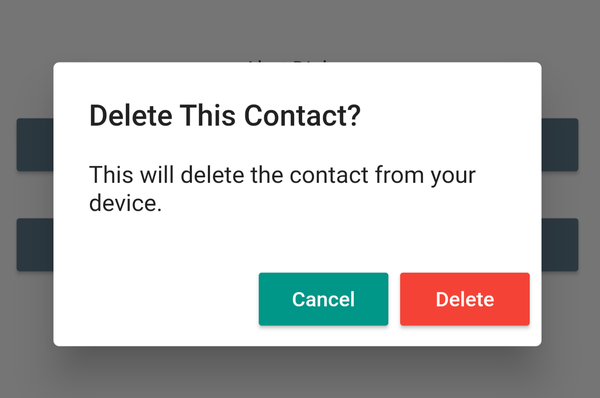Click lower dark button's left visible edge
This screenshot has width=600, height=398.
pyautogui.click(x=35, y=245)
